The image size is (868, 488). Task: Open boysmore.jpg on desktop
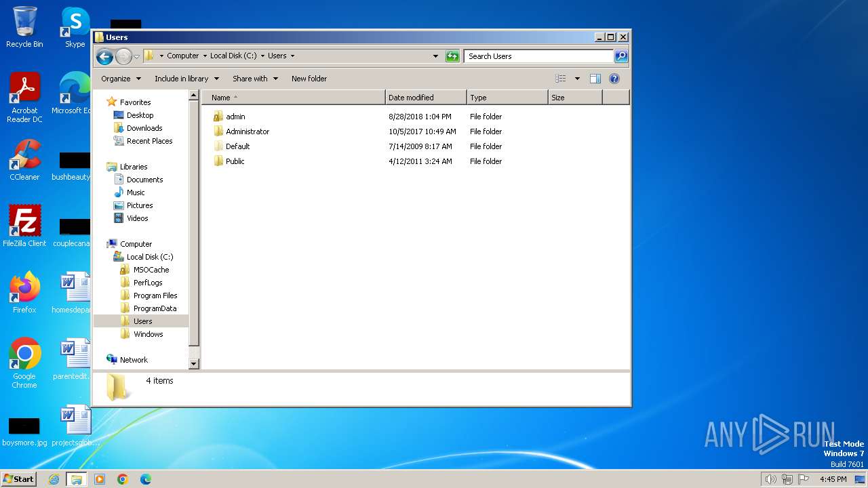(24, 431)
